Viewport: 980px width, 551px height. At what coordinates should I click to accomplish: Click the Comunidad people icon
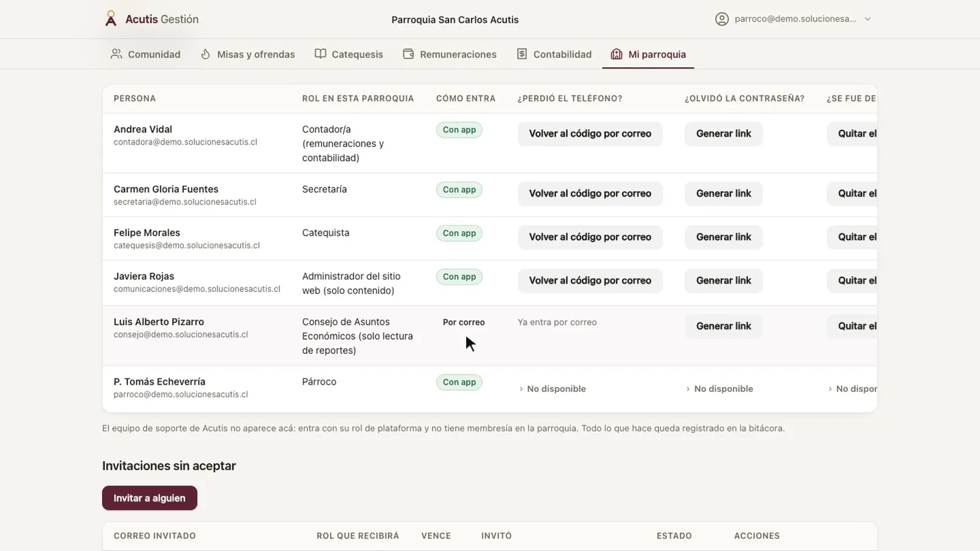click(x=116, y=54)
